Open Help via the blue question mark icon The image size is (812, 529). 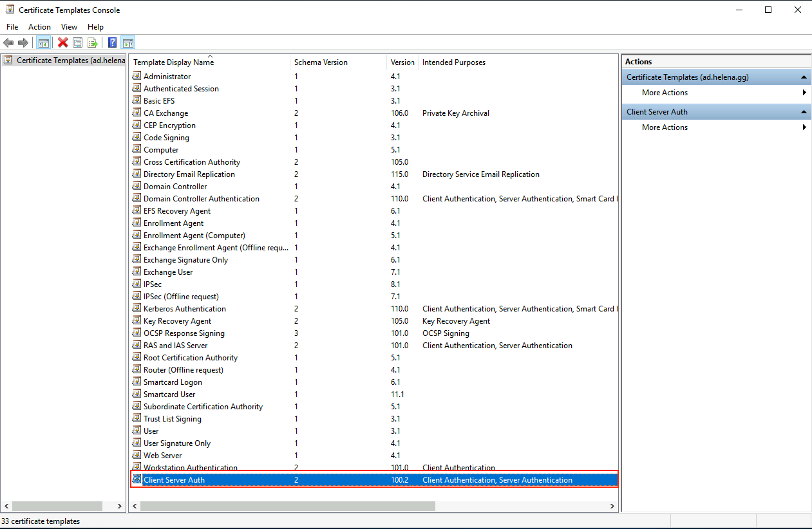click(113, 43)
